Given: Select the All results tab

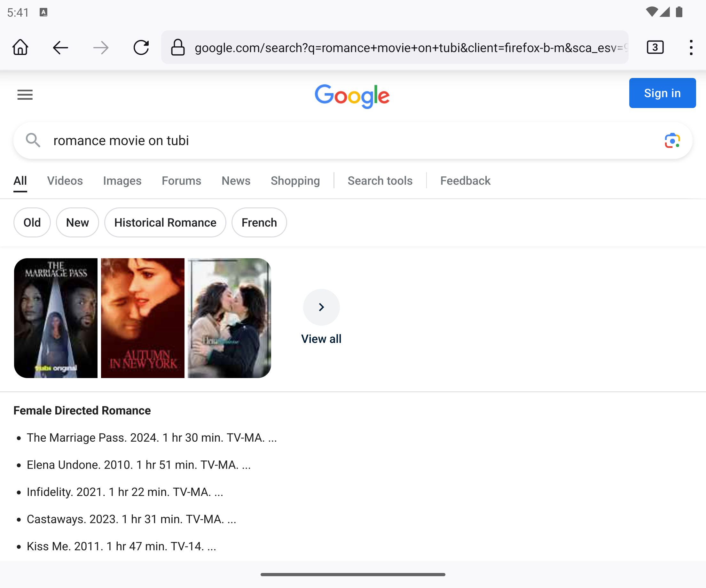Looking at the screenshot, I should 20,181.
